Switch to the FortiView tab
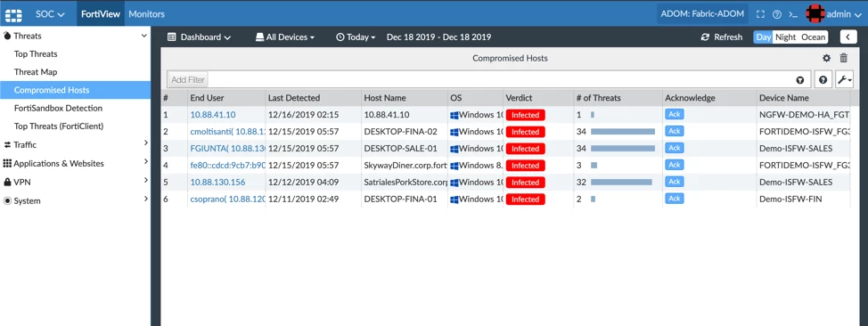 click(x=100, y=14)
